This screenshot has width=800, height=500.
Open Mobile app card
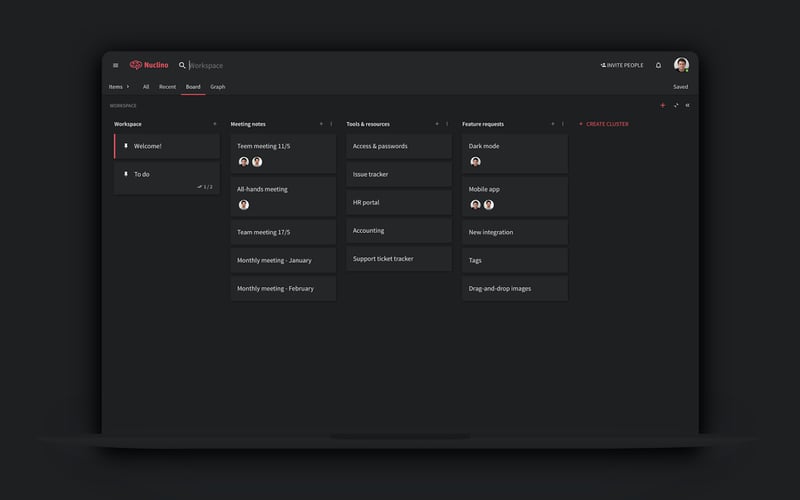coord(515,196)
